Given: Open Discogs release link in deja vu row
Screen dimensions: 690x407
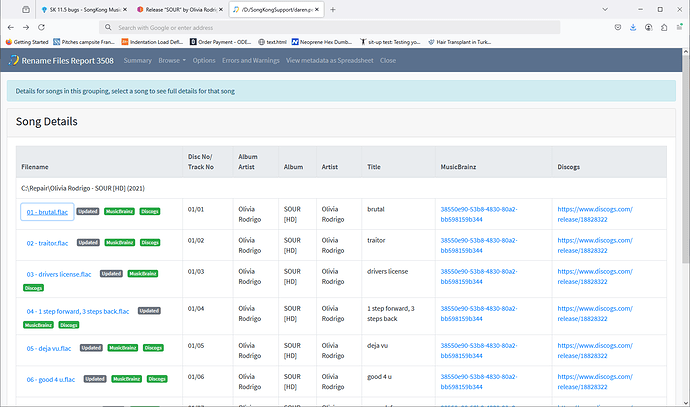Looking at the screenshot, I should click(595, 351).
